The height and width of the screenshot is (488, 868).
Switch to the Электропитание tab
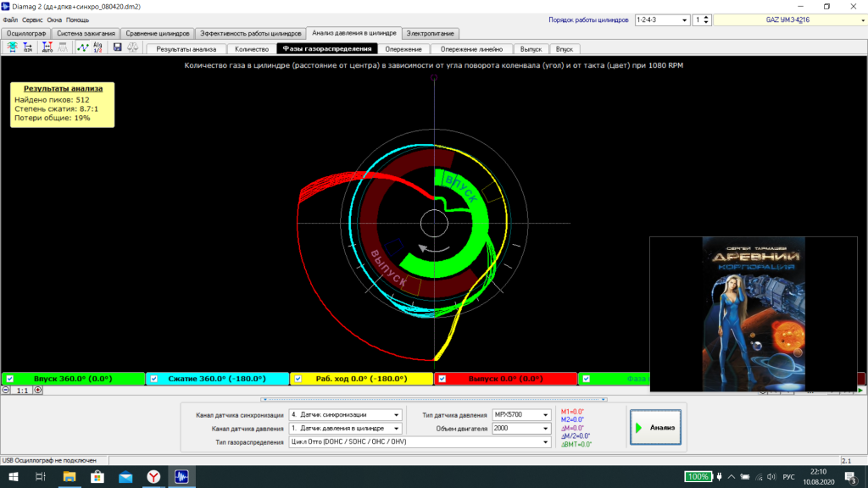[x=430, y=33]
